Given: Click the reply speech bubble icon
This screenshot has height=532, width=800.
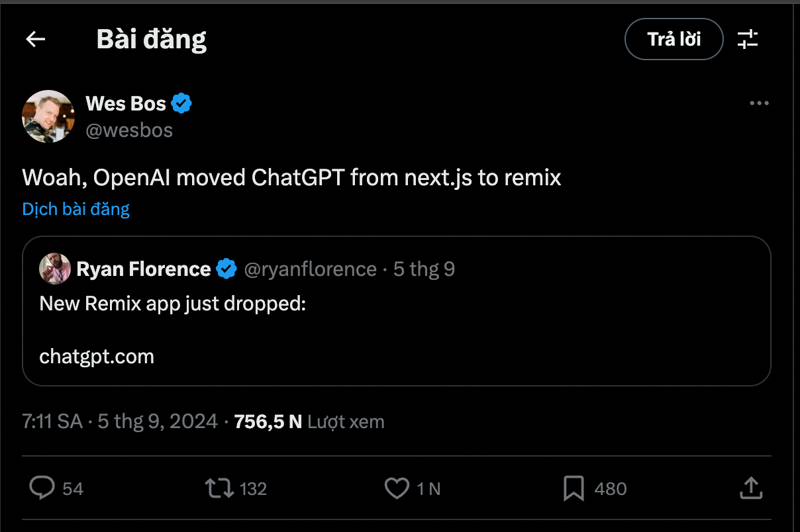Looking at the screenshot, I should point(42,489).
